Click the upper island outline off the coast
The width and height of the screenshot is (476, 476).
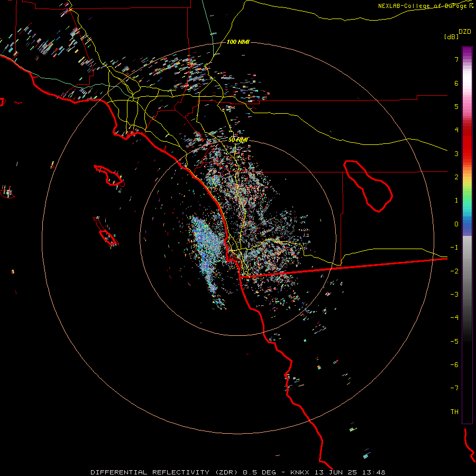[109, 176]
